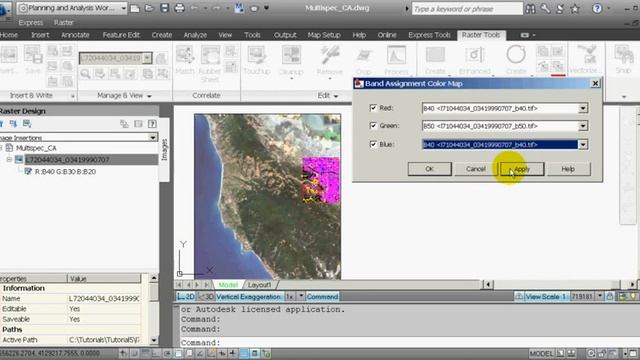Click the Snap tool in ribbon
Image resolution: width=640 pixels, height=360 pixels.
(624, 60)
